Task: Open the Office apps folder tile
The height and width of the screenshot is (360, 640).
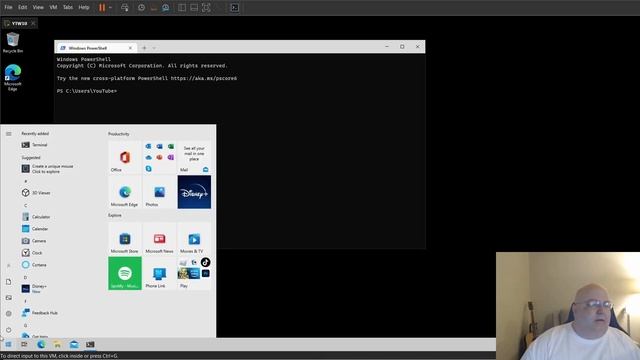Action: (x=160, y=157)
